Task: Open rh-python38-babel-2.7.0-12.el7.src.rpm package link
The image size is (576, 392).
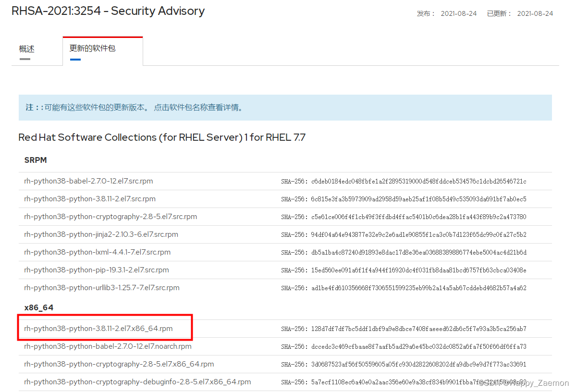Action: pos(88,181)
